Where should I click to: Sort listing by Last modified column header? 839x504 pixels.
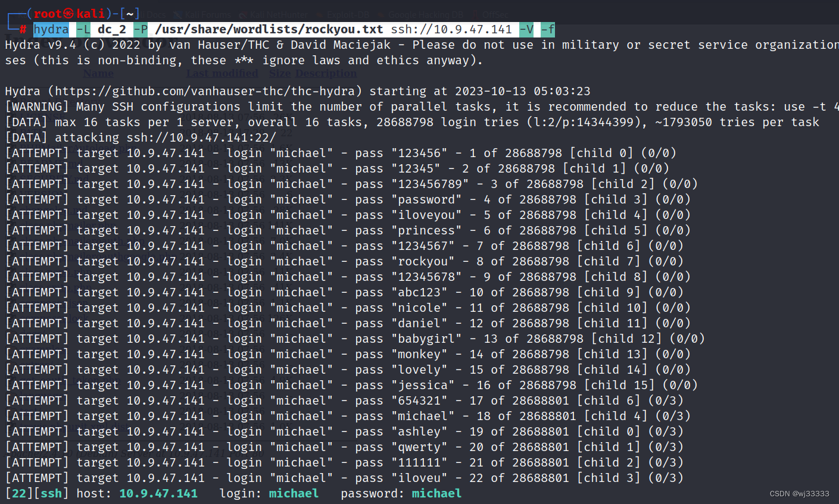(222, 73)
